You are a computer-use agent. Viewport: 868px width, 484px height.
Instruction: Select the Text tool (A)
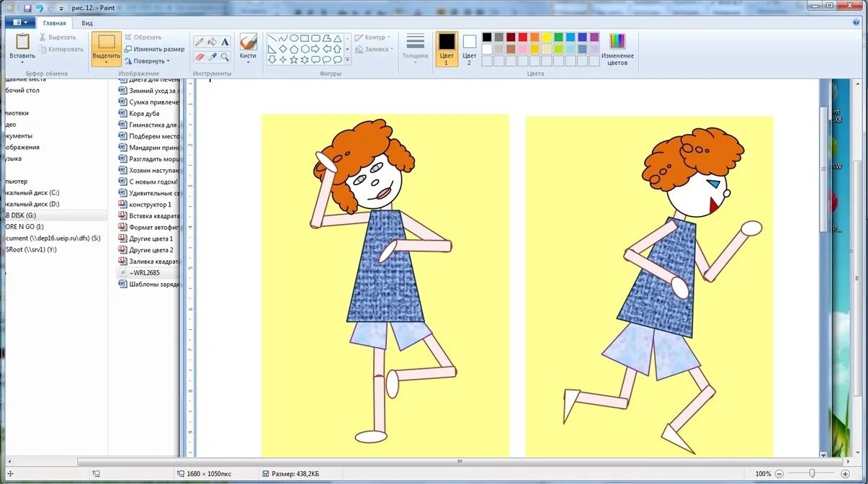[x=225, y=42]
